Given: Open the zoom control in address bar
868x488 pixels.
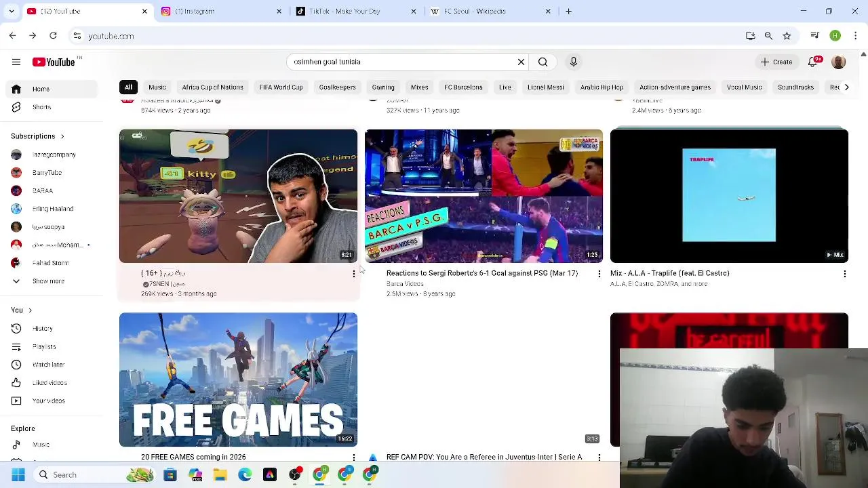Looking at the screenshot, I should point(768,36).
